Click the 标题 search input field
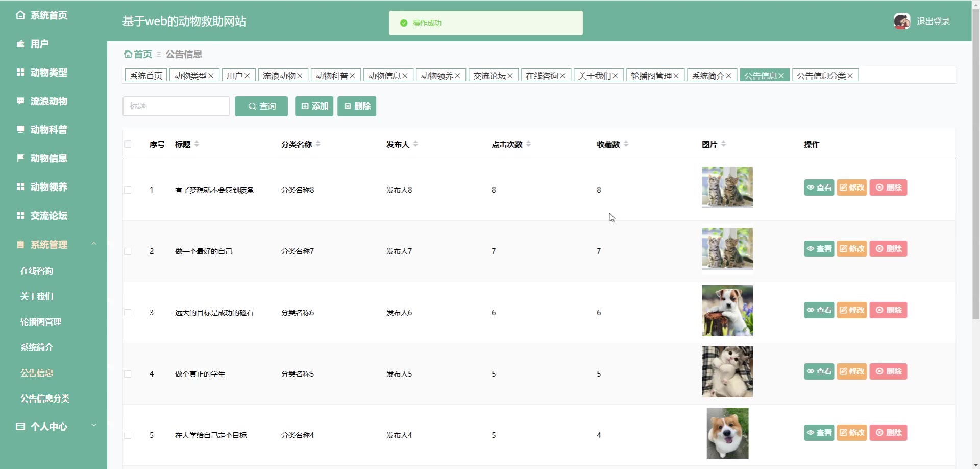Image resolution: width=980 pixels, height=469 pixels. 176,106
